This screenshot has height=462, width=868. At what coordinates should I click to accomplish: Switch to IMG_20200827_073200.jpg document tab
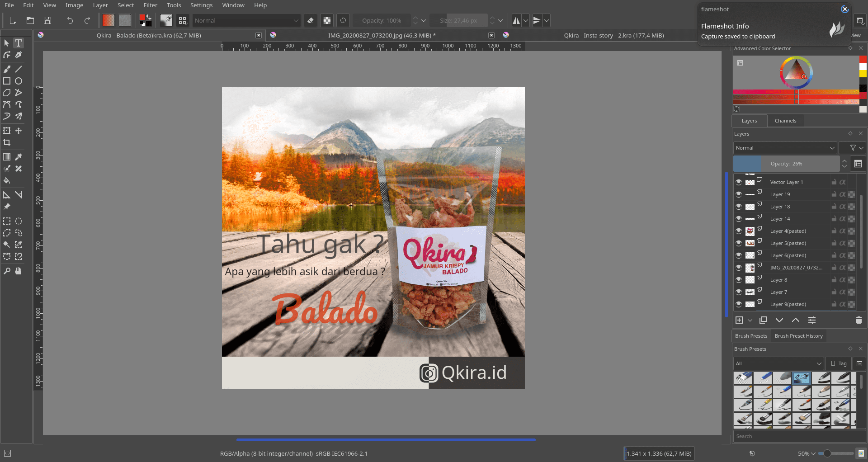[382, 35]
